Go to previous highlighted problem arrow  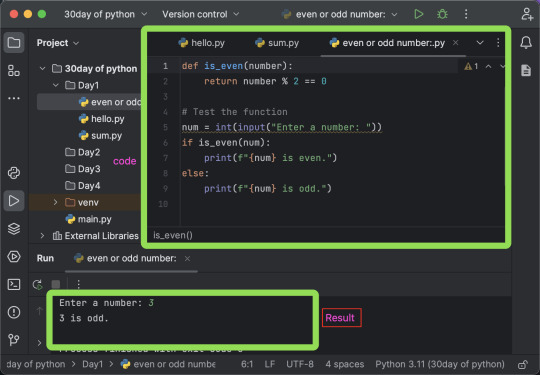tap(488, 66)
